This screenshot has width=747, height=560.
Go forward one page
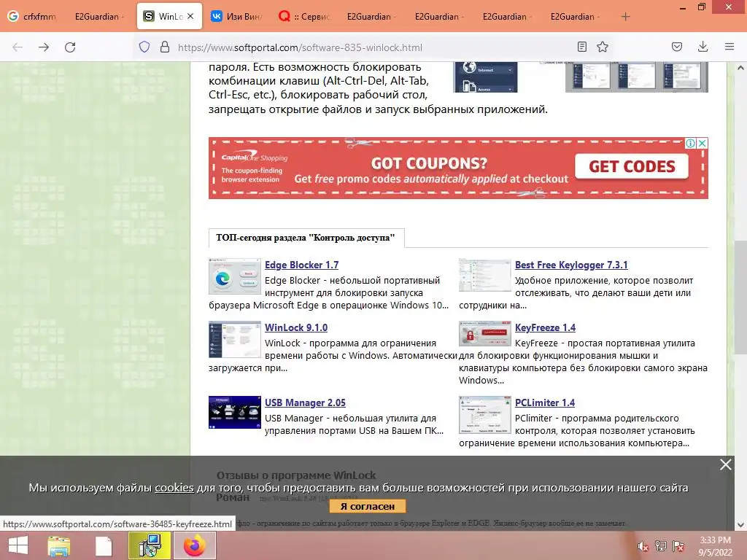tap(44, 47)
